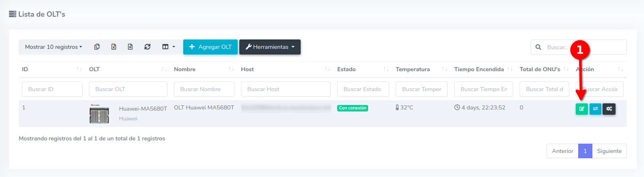This screenshot has width=644, height=177.
Task: Click the Agregar OLT button
Action: point(210,47)
